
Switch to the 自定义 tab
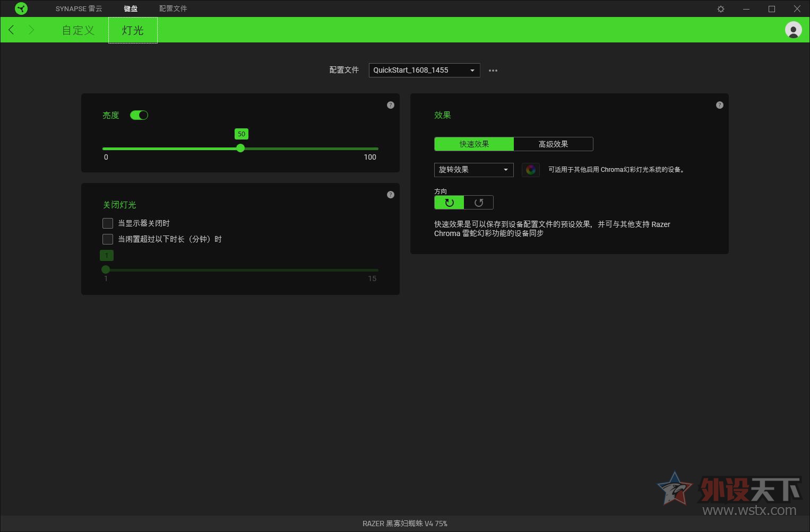79,30
